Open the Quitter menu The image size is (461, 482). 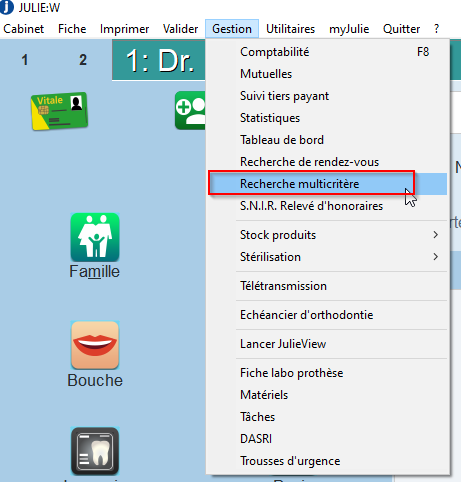[401, 29]
